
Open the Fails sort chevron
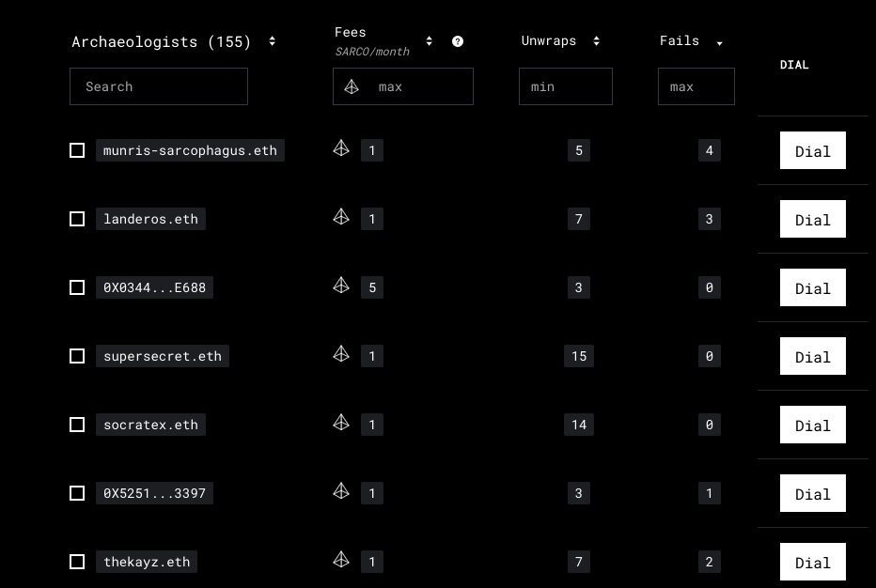(719, 43)
